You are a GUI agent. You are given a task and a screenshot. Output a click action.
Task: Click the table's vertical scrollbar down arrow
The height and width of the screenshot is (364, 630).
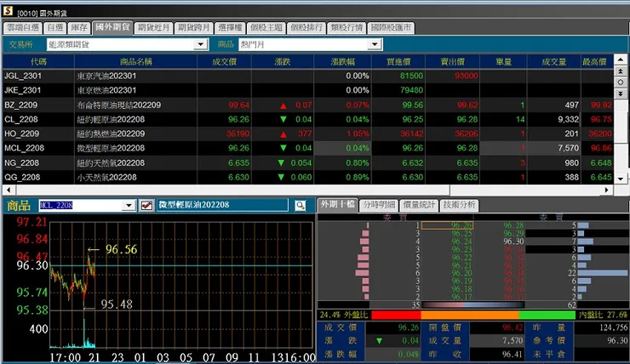pos(621,179)
